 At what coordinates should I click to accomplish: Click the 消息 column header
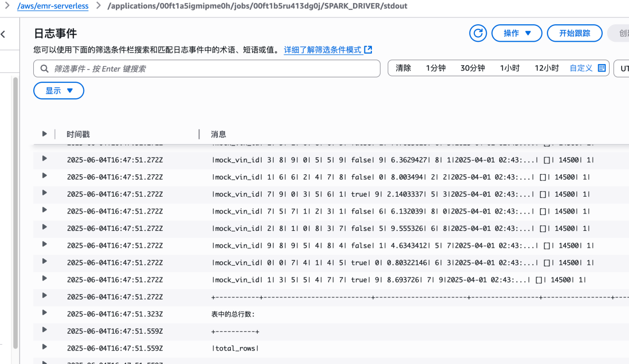coord(218,134)
